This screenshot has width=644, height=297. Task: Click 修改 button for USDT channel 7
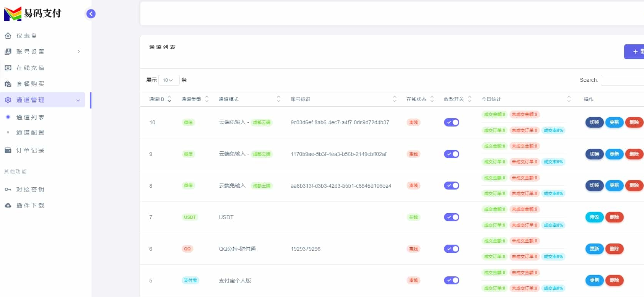tap(594, 217)
